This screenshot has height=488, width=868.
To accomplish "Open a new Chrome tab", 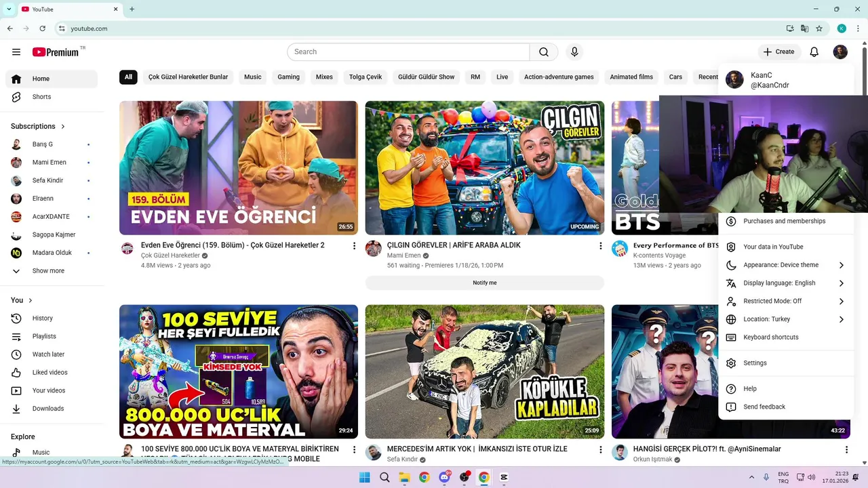I will click(x=132, y=9).
